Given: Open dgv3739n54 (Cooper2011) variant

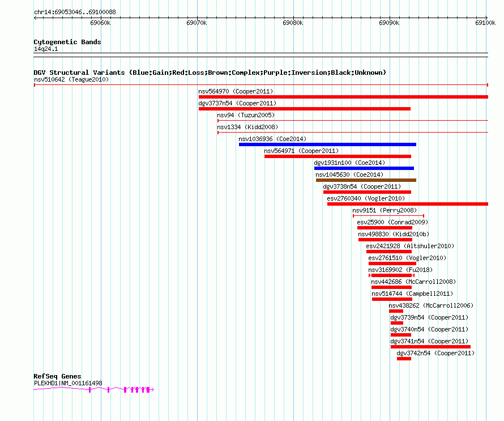Looking at the screenshot, I should pos(397,323).
